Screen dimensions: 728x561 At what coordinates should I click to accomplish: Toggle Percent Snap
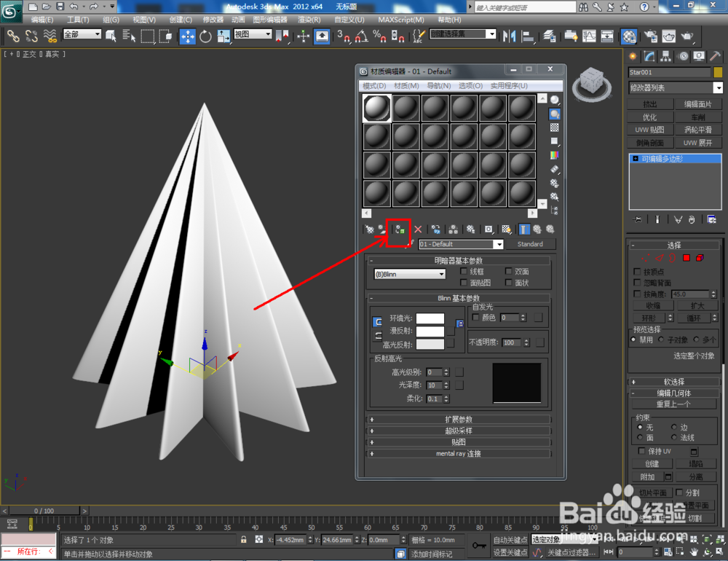coord(379,36)
